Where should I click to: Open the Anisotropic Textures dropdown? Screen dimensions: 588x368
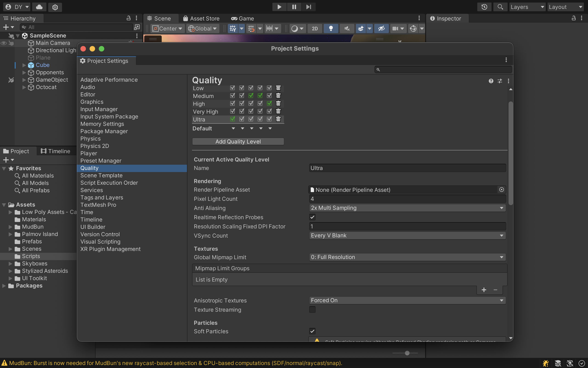[407, 300]
